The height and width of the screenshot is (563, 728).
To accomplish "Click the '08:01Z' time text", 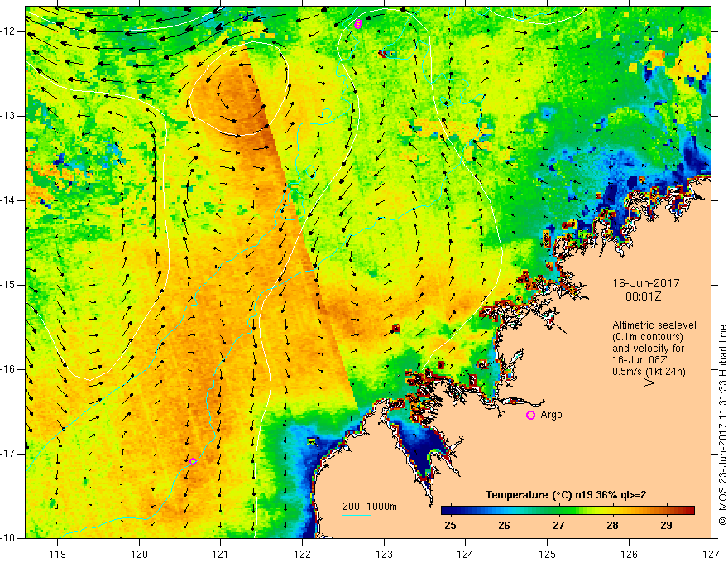I will [643, 296].
